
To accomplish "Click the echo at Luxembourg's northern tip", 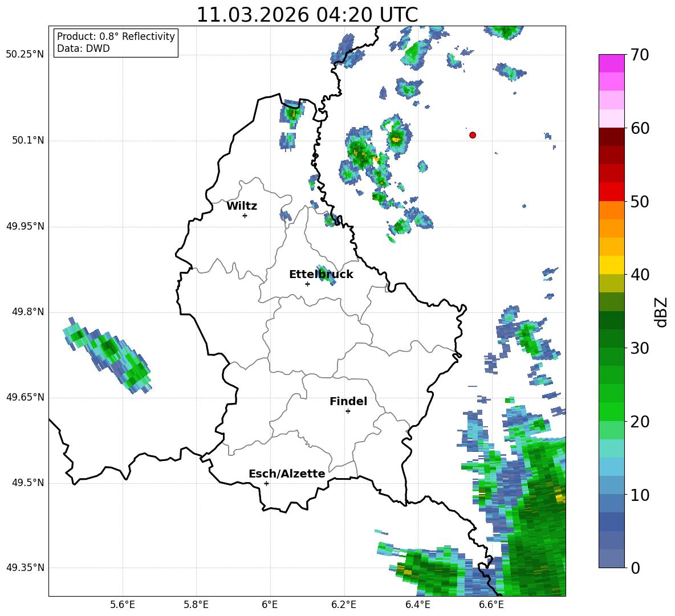I will 292,113.
